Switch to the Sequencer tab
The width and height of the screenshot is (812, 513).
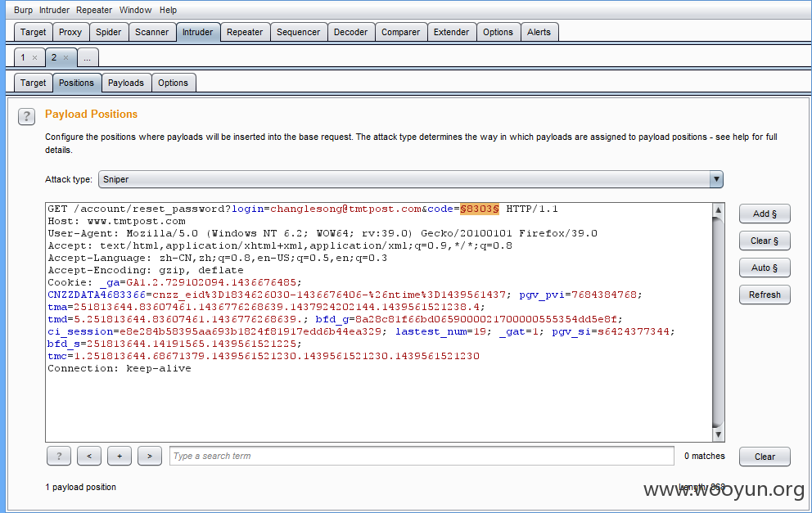(x=298, y=32)
